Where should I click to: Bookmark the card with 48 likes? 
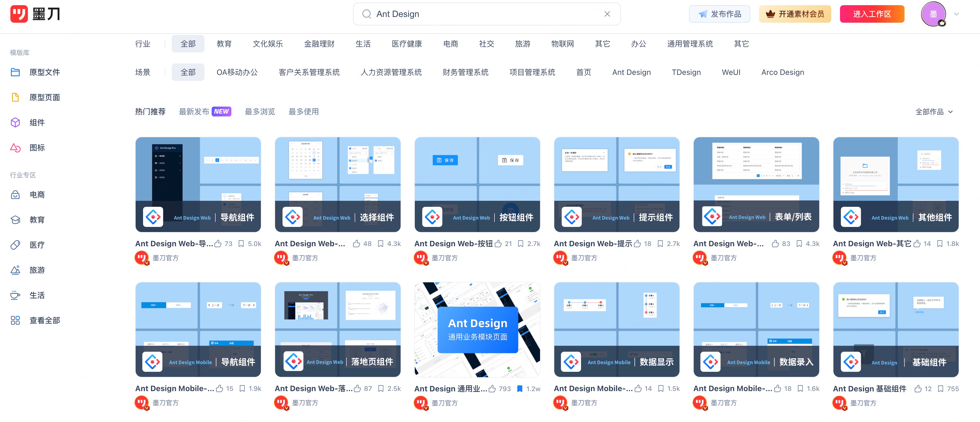[380, 244]
